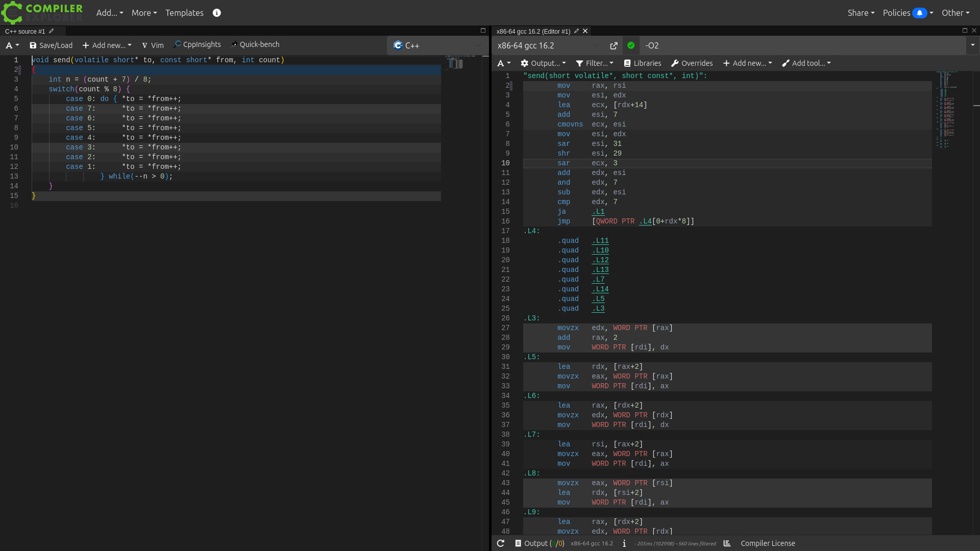The width and height of the screenshot is (980, 551).
Task: Click the Compiler Explorer logo
Action: tap(42, 13)
